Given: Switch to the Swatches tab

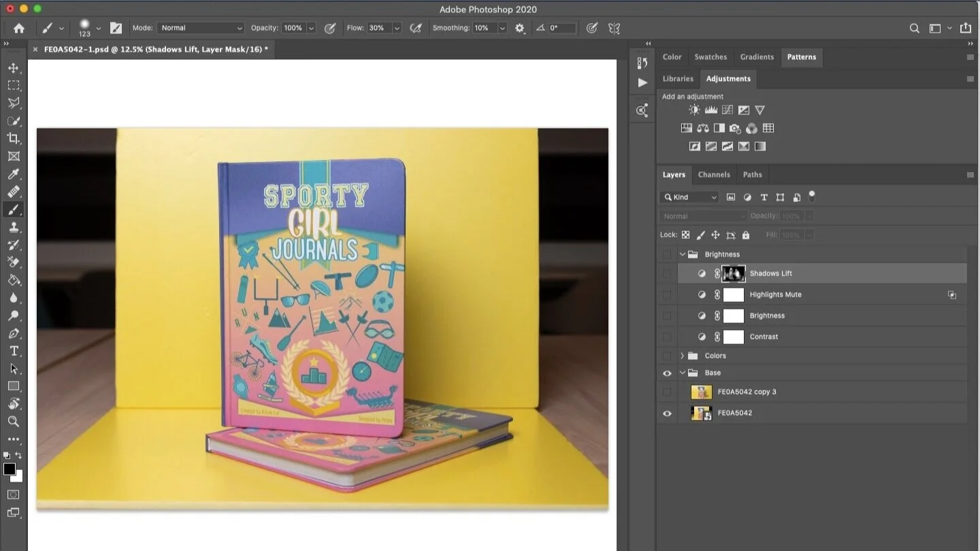Looking at the screenshot, I should 710,57.
